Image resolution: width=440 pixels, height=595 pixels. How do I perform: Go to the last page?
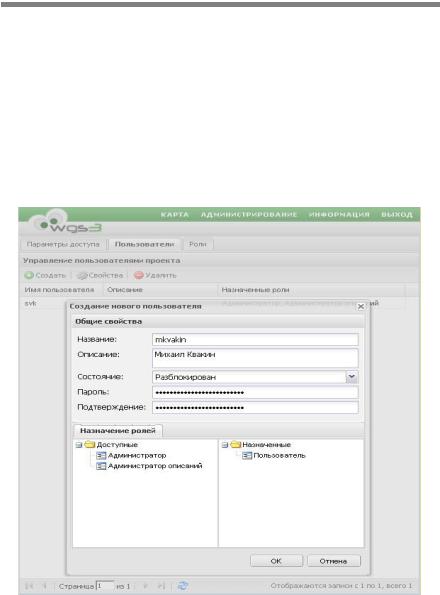click(x=161, y=586)
